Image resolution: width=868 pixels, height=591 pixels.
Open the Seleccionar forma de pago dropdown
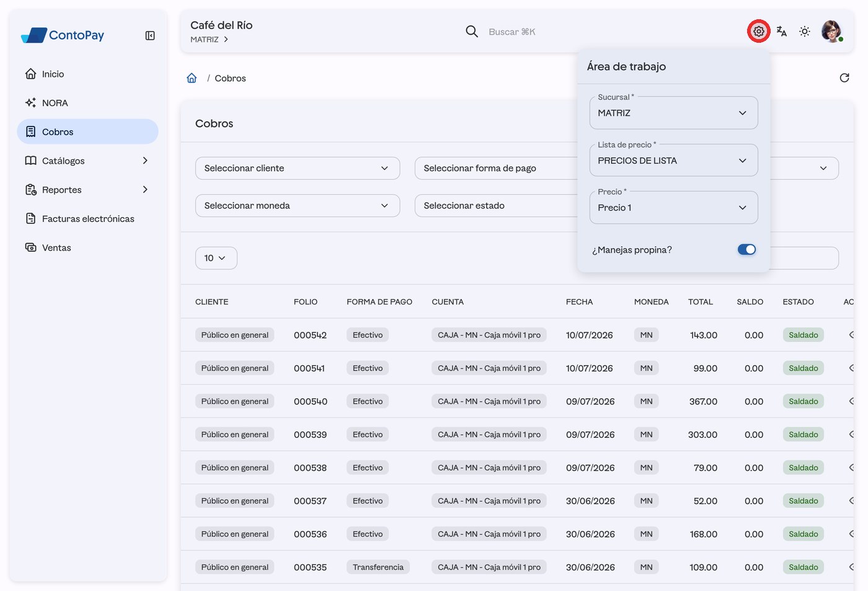point(496,168)
